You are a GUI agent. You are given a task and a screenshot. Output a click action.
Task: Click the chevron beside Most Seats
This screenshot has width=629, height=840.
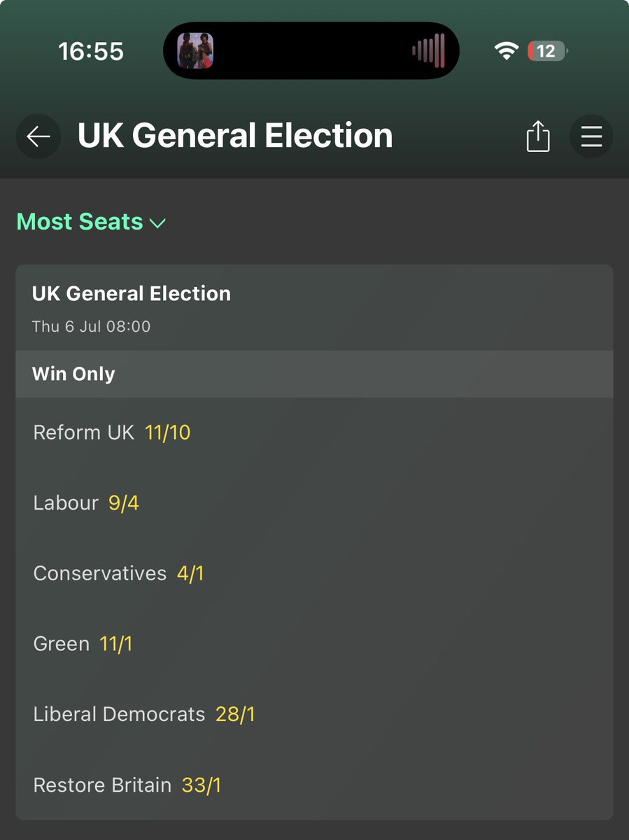tap(158, 223)
